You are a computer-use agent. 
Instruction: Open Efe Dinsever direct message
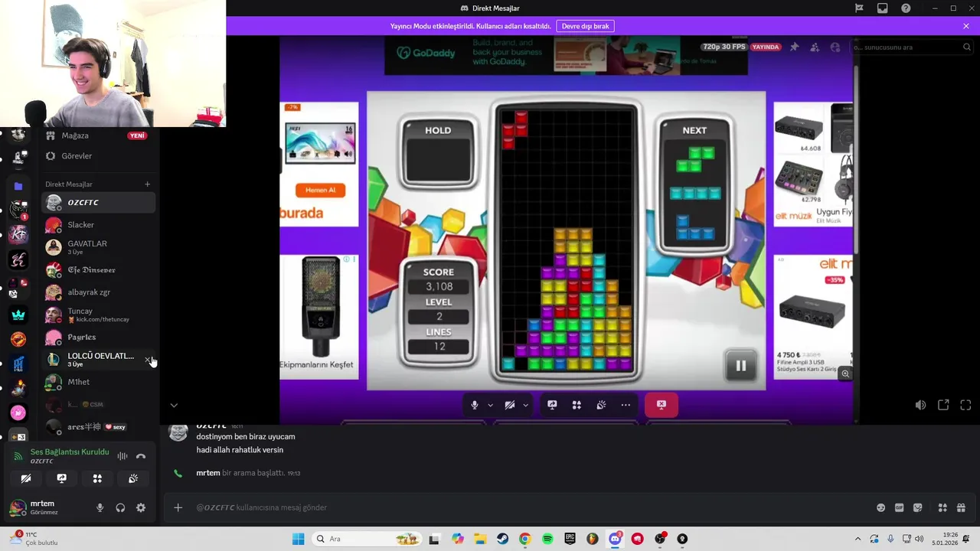point(98,270)
